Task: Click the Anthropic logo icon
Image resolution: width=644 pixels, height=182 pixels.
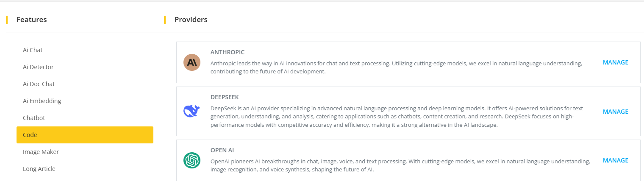Action: [192, 62]
